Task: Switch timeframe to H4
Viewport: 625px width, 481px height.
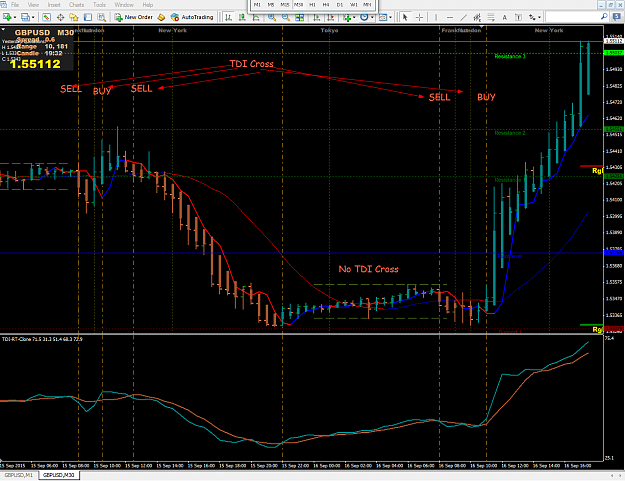Action: pyautogui.click(x=326, y=4)
